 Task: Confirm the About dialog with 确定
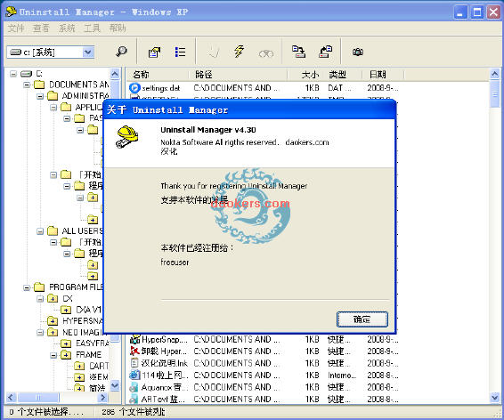click(362, 319)
